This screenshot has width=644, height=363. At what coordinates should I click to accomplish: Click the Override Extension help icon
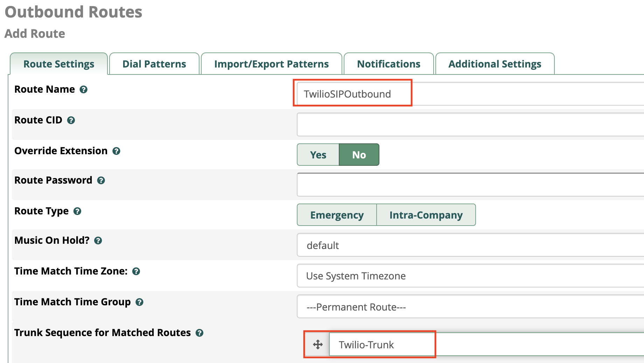(116, 151)
